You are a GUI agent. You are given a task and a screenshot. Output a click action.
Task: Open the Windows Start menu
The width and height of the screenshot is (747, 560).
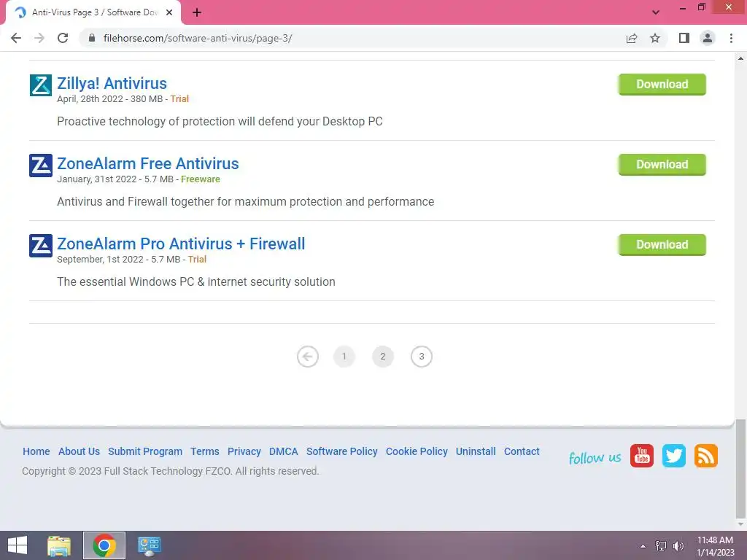tap(18, 545)
